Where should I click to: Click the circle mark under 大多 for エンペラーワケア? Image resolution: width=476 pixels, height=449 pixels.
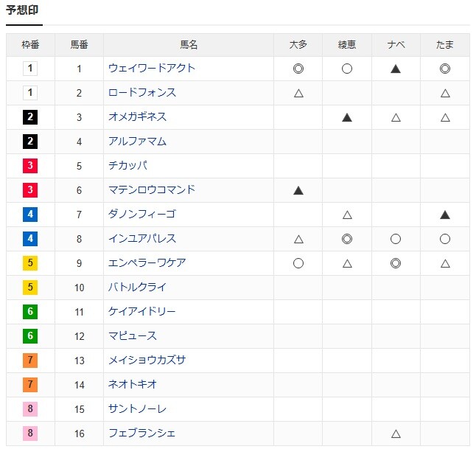298,263
